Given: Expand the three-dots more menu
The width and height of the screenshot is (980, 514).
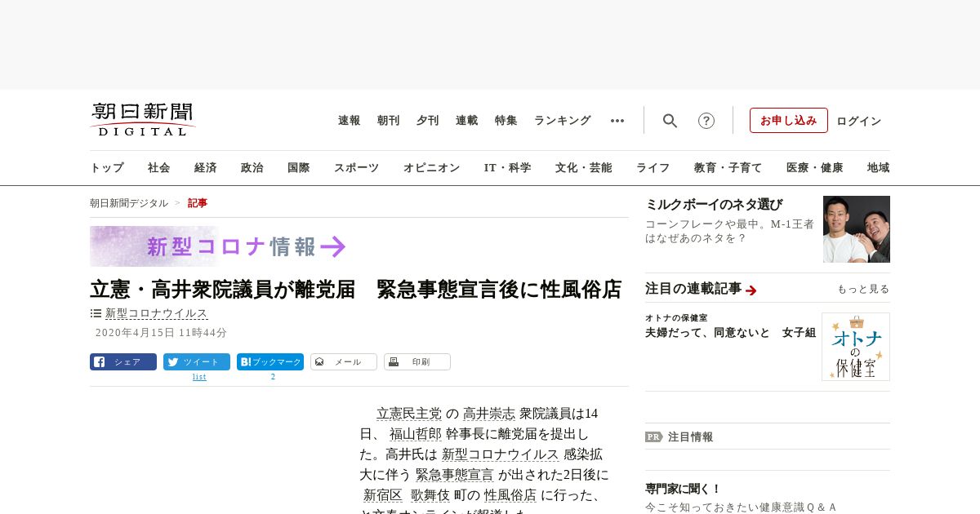Looking at the screenshot, I should point(617,121).
